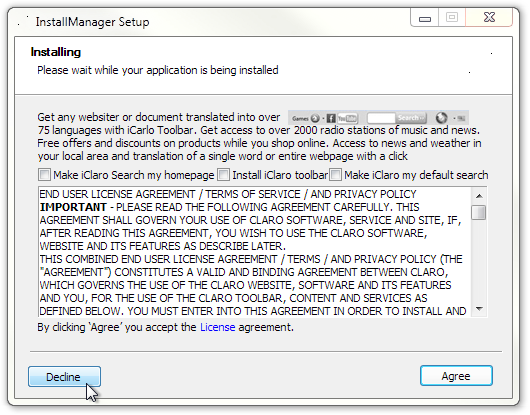Click the license text scrollbar thumb
Image resolution: width=530 pixels, height=415 pixels.
tap(479, 212)
